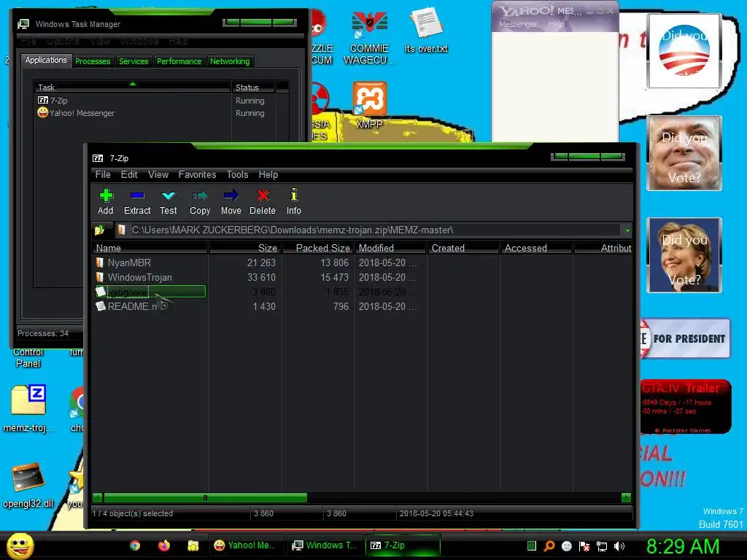This screenshot has width=747, height=560.
Task: Open the Tools menu in 7-Zip
Action: [x=237, y=175]
